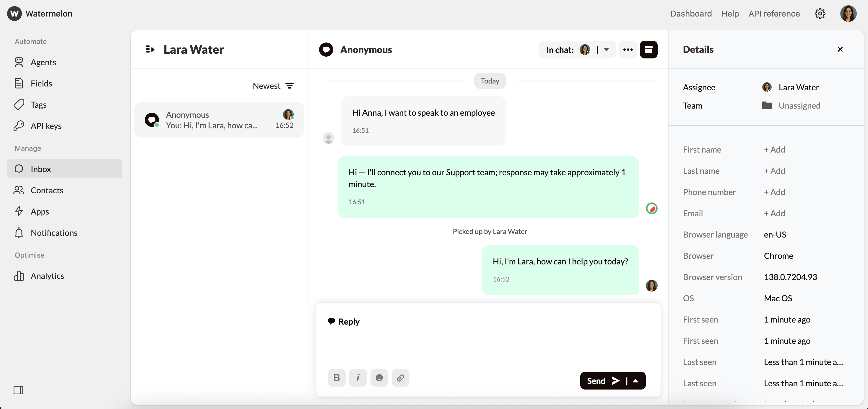The height and width of the screenshot is (409, 868).
Task: Toggle bold formatting in the reply editor
Action: 337,378
